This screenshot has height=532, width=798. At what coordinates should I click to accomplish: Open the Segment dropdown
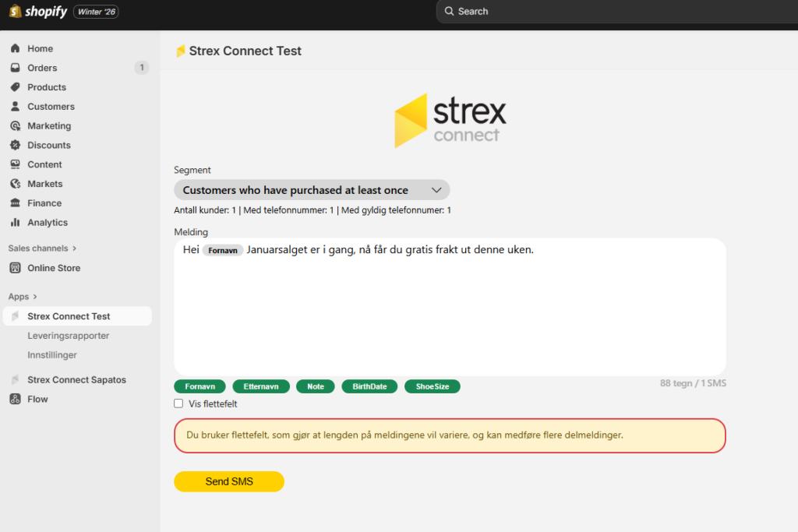[x=312, y=189]
